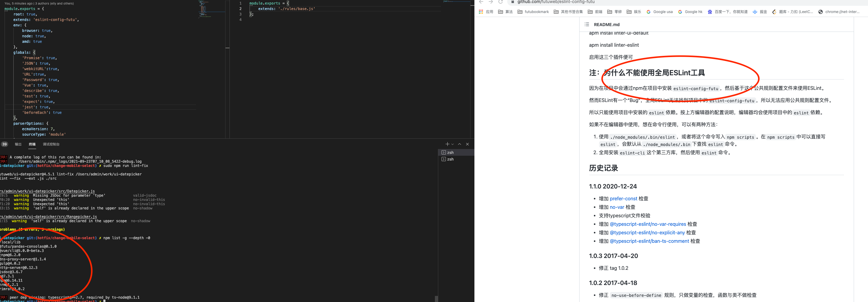868x302 pixels.
Task: Maximize the terminal panel with chevron up
Action: [x=460, y=144]
